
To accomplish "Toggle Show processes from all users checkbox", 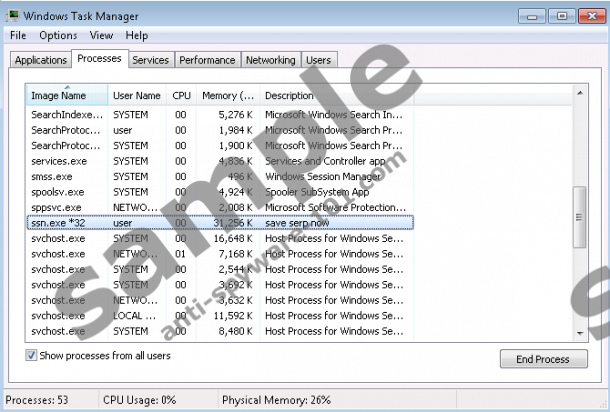I will pos(32,355).
